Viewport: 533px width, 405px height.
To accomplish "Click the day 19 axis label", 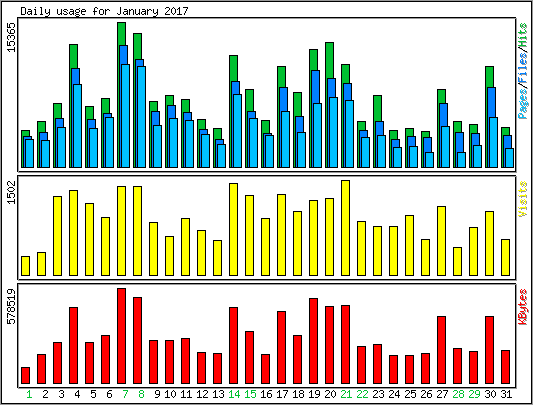I will [314, 394].
